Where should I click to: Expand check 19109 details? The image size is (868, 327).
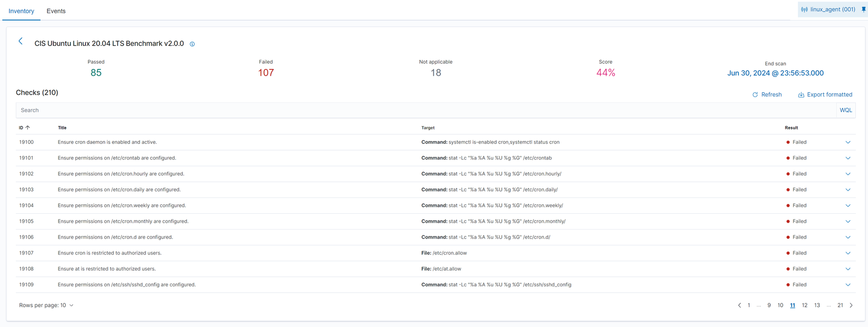point(848,285)
